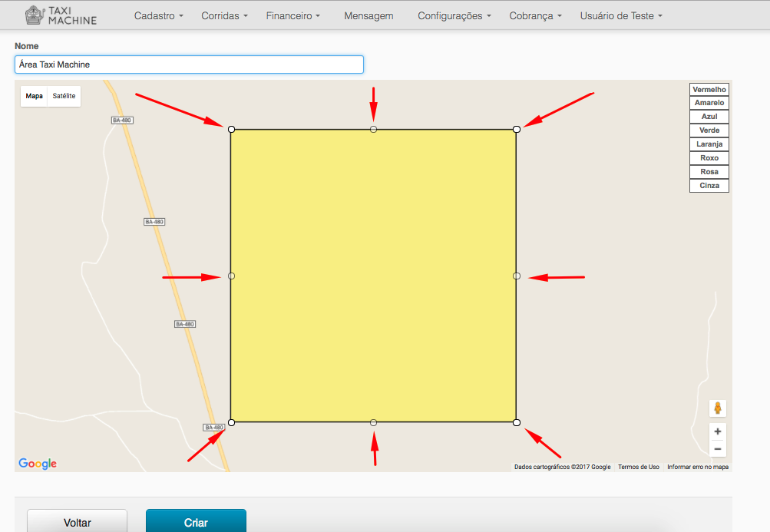Click the Criar button
This screenshot has width=770, height=532.
(x=196, y=522)
